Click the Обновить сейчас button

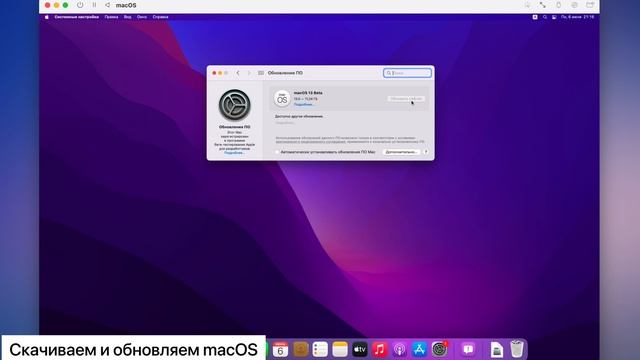coord(406,98)
